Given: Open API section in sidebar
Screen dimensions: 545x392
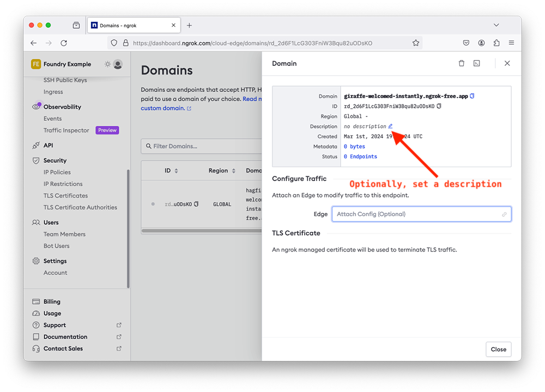Looking at the screenshot, I should (x=48, y=145).
